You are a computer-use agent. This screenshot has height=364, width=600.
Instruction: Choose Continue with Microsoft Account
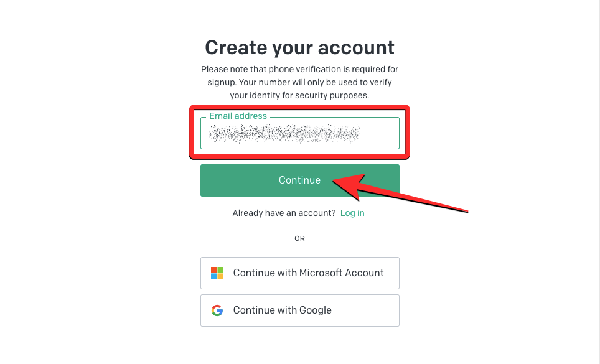click(299, 273)
